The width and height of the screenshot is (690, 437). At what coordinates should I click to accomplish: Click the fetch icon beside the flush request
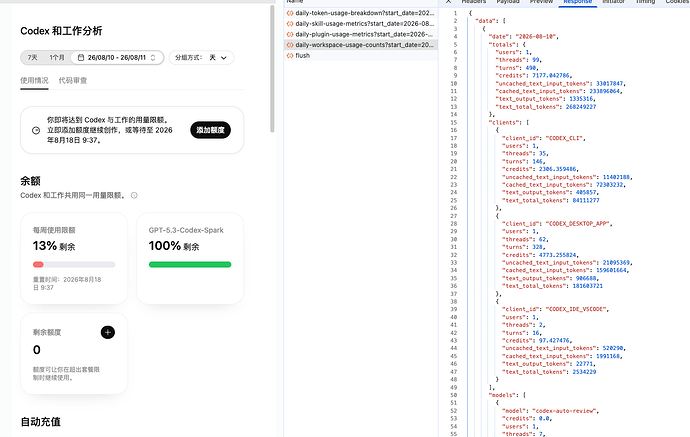290,55
